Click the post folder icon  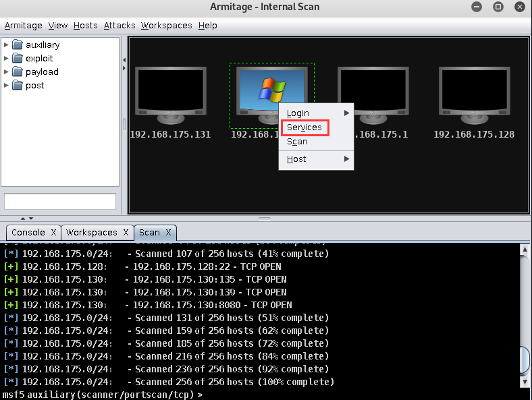click(18, 86)
